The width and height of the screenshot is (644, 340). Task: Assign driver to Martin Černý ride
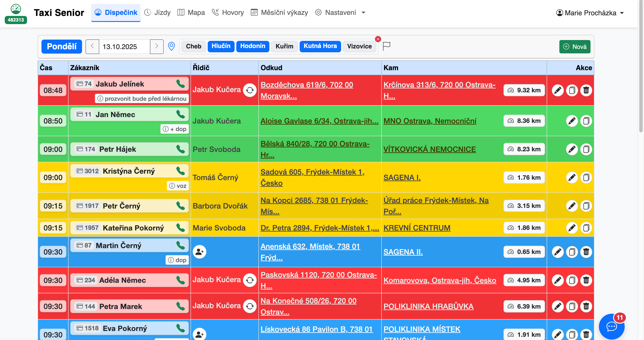pyautogui.click(x=200, y=252)
